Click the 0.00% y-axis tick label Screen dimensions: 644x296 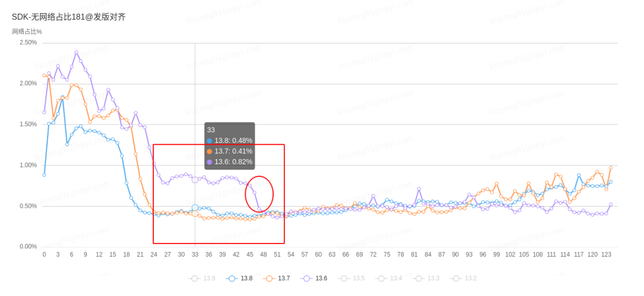[x=29, y=247]
